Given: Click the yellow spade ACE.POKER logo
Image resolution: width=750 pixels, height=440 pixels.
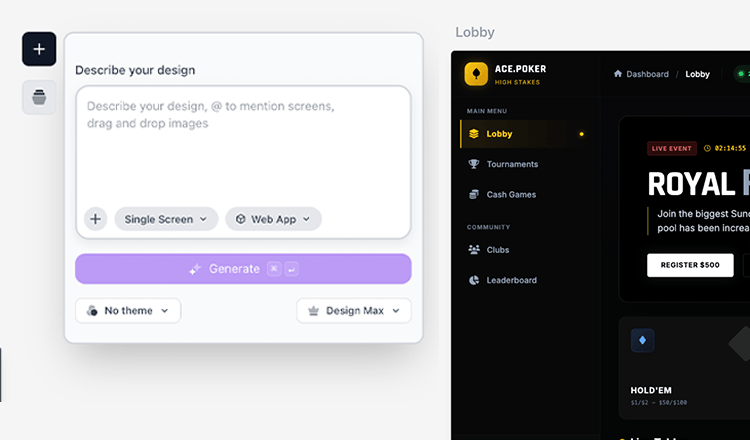Looking at the screenshot, I should (476, 74).
